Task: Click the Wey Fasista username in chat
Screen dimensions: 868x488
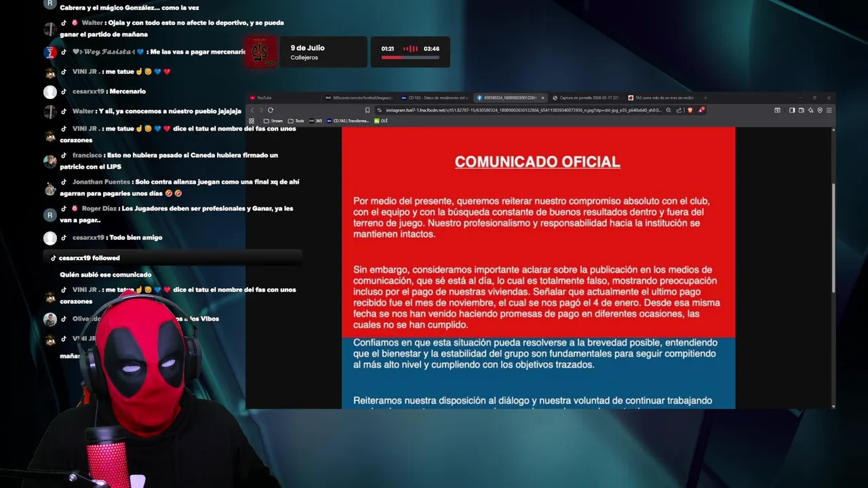Action: point(107,52)
